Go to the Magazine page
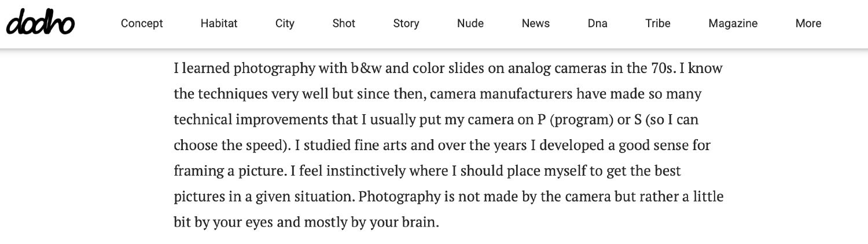This screenshot has height=244, width=868. (x=733, y=24)
